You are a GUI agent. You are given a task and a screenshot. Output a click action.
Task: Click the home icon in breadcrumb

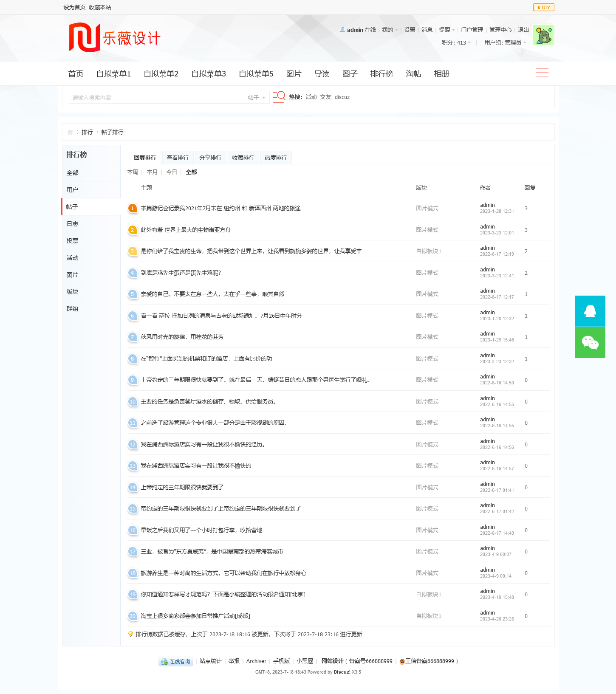70,132
